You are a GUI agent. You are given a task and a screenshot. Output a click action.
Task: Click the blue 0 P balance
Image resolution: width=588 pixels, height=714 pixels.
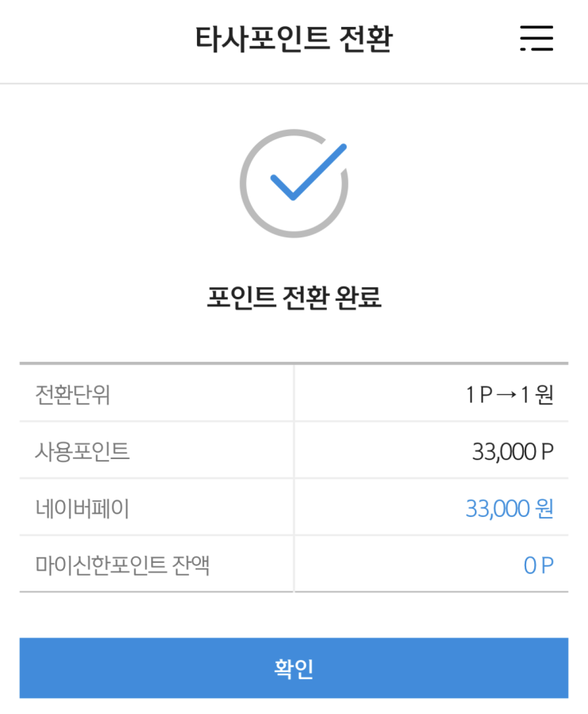538,565
